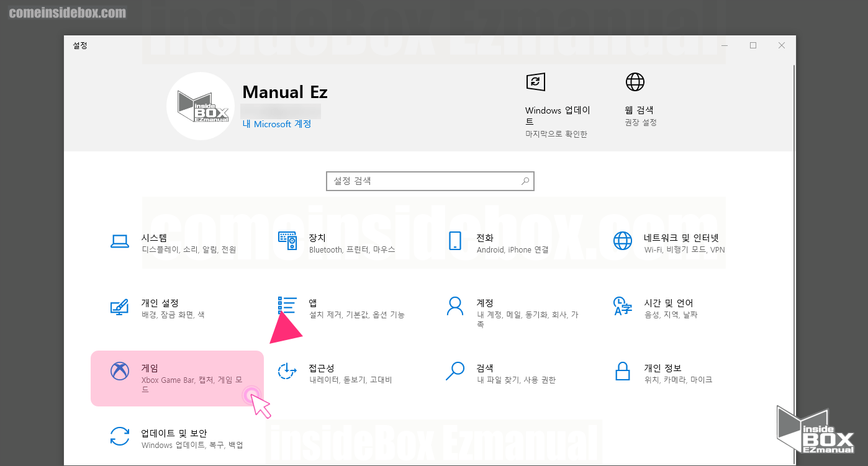Viewport: 868px width, 466px height.
Task: Close the 설정 window
Action: click(782, 45)
